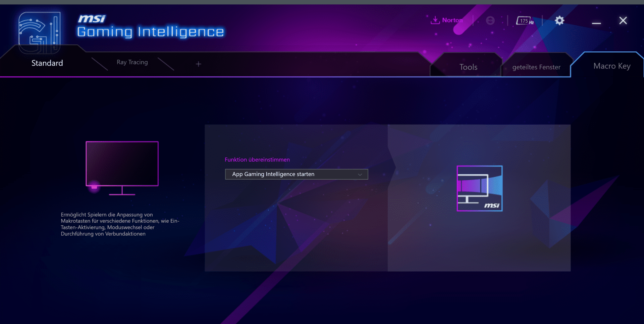Screen dimensions: 644x324
Task: Expand the App Gaming Intelligence starten dropdown
Action: click(x=297, y=174)
